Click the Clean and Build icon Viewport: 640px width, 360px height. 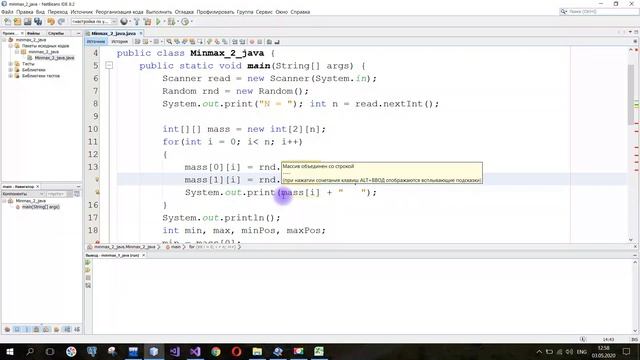click(147, 22)
